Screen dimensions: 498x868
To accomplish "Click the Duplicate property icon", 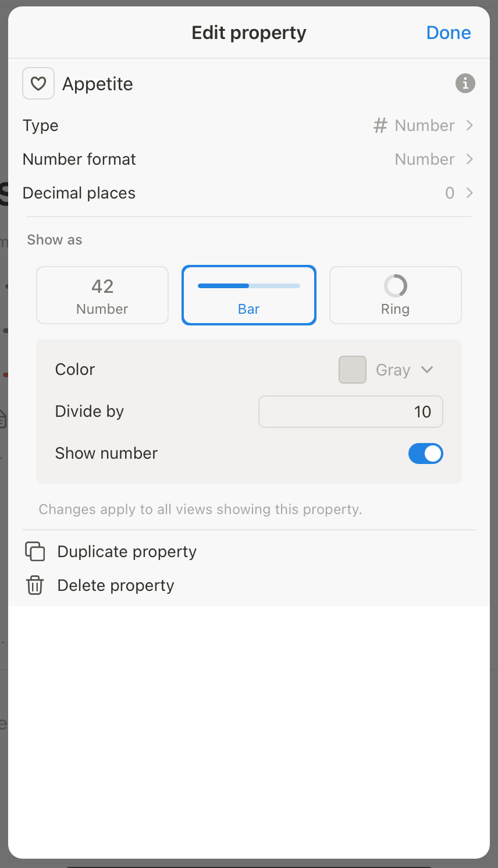I will 35,551.
